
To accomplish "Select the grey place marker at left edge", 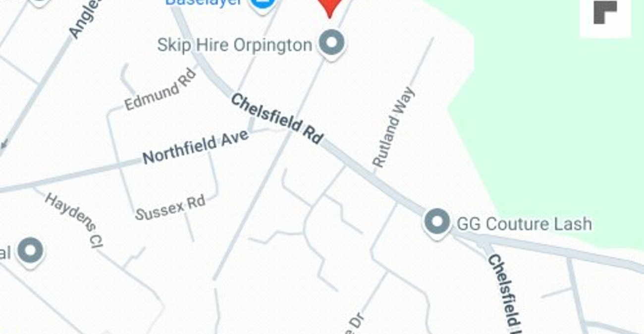I will [30, 251].
